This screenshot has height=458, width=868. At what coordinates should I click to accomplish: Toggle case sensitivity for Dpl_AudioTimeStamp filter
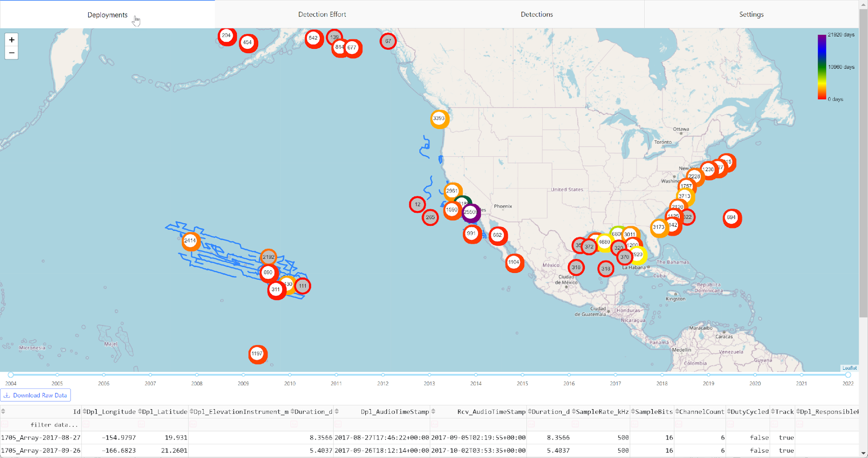[338, 424]
